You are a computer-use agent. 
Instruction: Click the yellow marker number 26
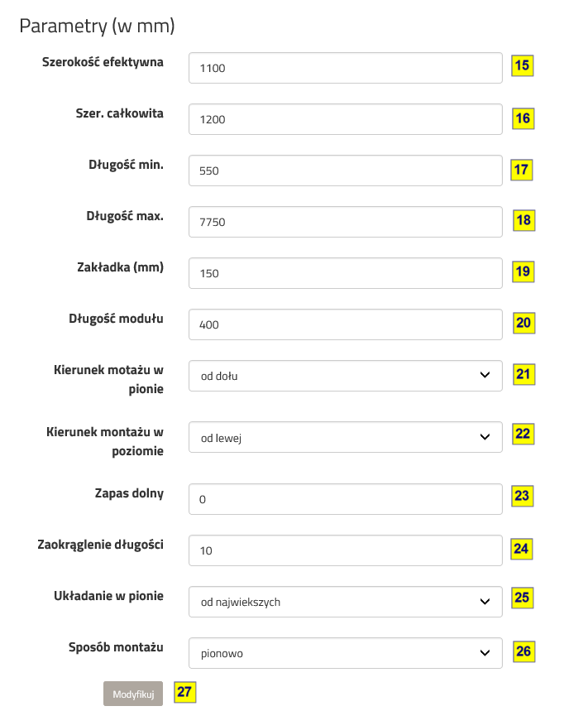coord(523,651)
